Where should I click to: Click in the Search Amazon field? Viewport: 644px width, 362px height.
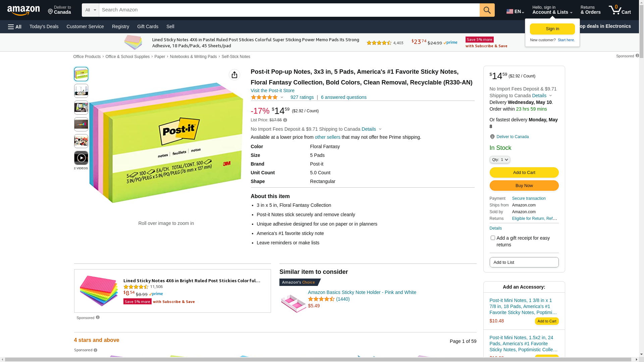(288, 10)
